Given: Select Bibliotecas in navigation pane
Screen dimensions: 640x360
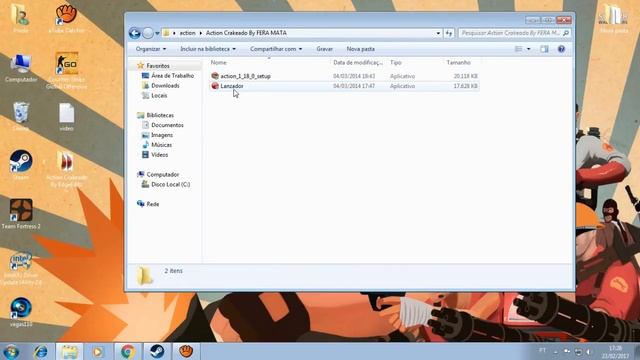Looking at the screenshot, I should click(x=160, y=115).
